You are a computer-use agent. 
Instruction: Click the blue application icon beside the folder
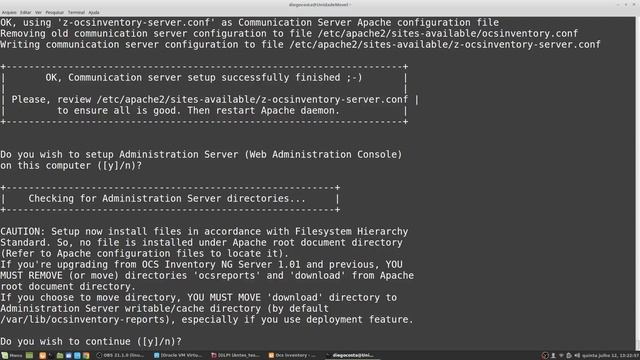coord(69,356)
